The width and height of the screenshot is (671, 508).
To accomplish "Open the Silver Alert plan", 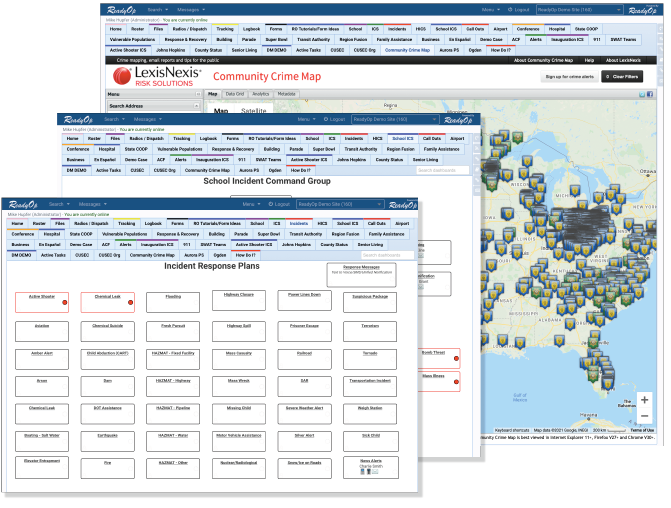I will 304,441.
